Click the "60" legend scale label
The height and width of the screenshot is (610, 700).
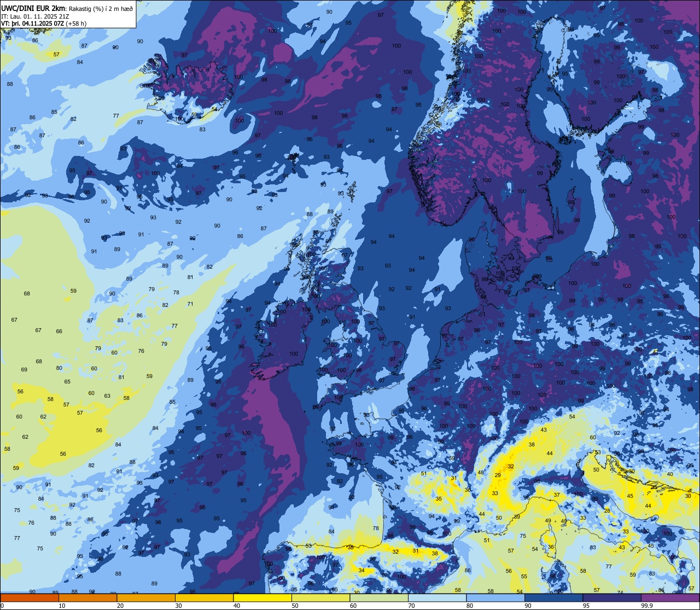(353, 606)
